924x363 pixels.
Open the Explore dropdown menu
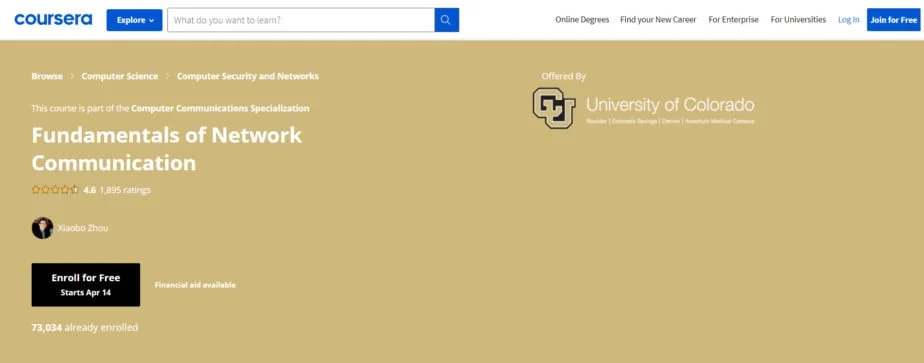(134, 20)
